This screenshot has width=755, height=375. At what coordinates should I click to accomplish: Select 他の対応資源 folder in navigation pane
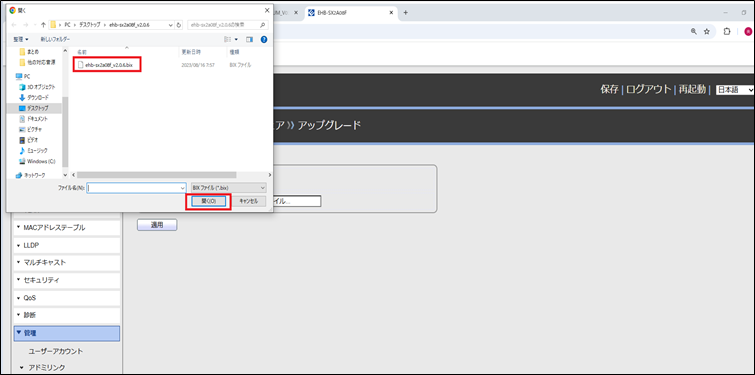(x=38, y=62)
